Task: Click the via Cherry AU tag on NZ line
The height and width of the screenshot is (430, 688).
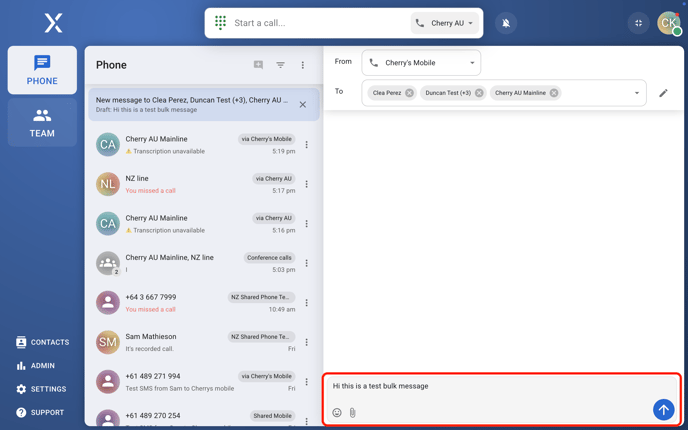Action: point(274,179)
